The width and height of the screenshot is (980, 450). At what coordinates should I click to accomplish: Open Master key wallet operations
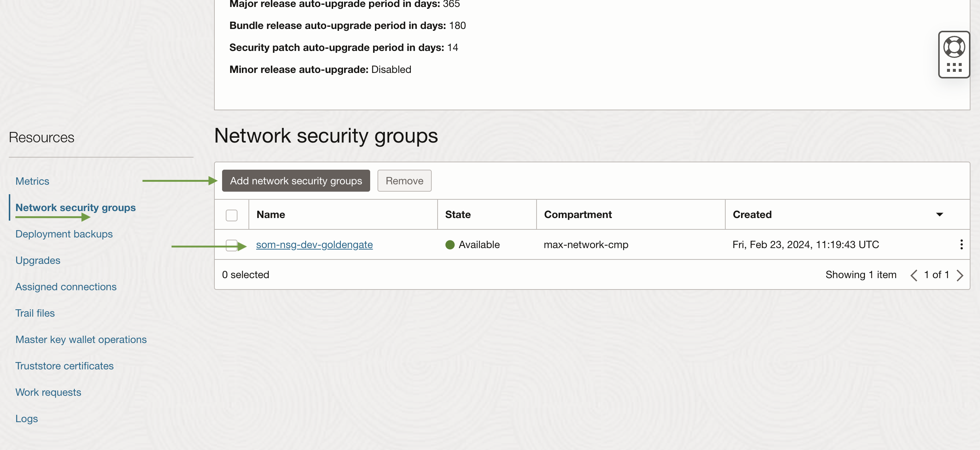point(81,339)
